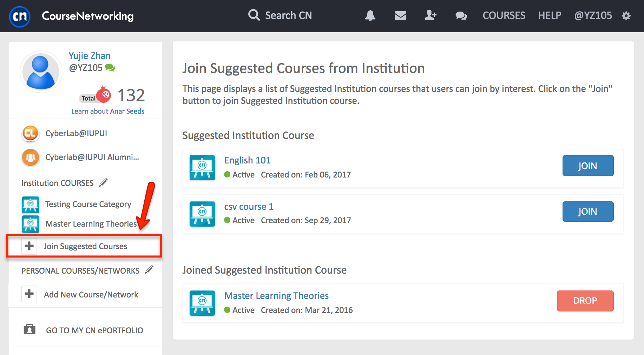644x355 pixels.
Task: Open COURSES menu in top bar
Action: [504, 15]
